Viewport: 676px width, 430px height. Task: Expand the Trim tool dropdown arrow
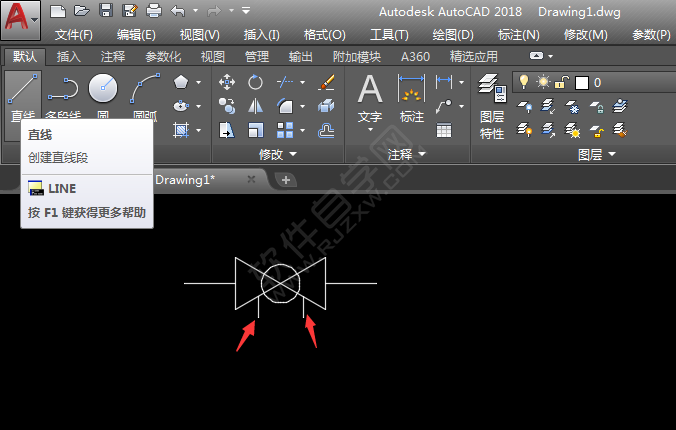(x=302, y=82)
